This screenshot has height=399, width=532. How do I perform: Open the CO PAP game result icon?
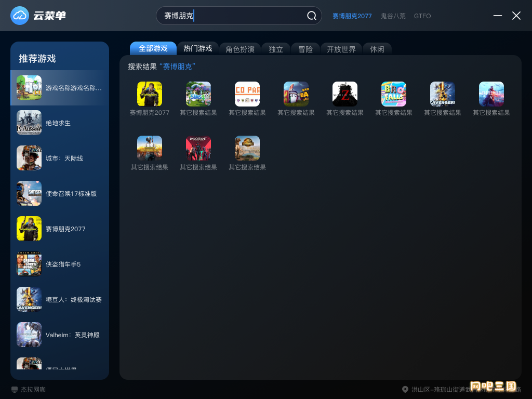click(x=247, y=94)
